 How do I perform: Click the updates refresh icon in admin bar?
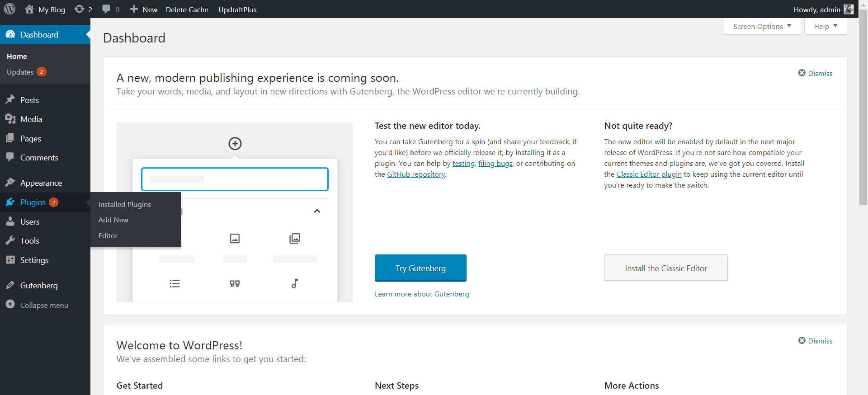pos(79,9)
